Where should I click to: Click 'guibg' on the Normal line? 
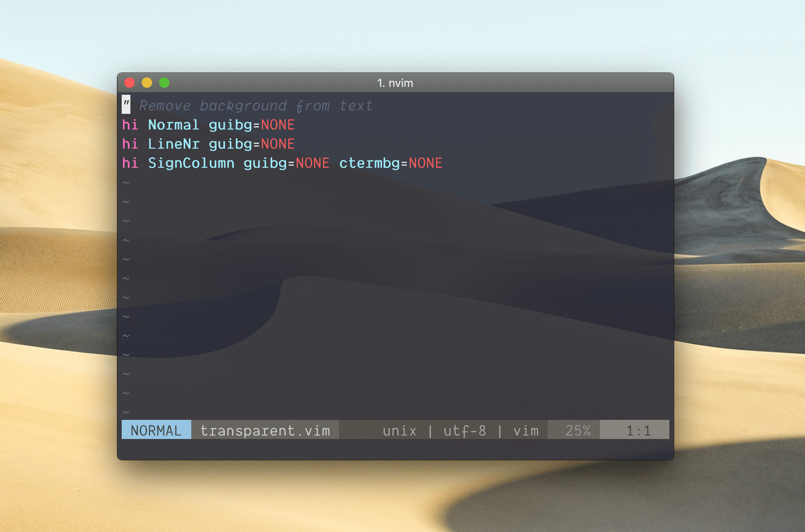coord(230,125)
